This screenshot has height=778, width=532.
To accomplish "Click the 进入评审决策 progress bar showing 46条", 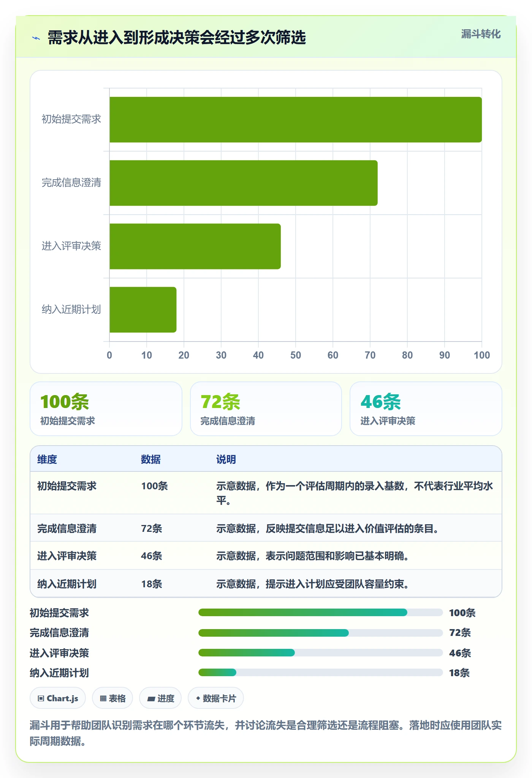I will (321, 653).
